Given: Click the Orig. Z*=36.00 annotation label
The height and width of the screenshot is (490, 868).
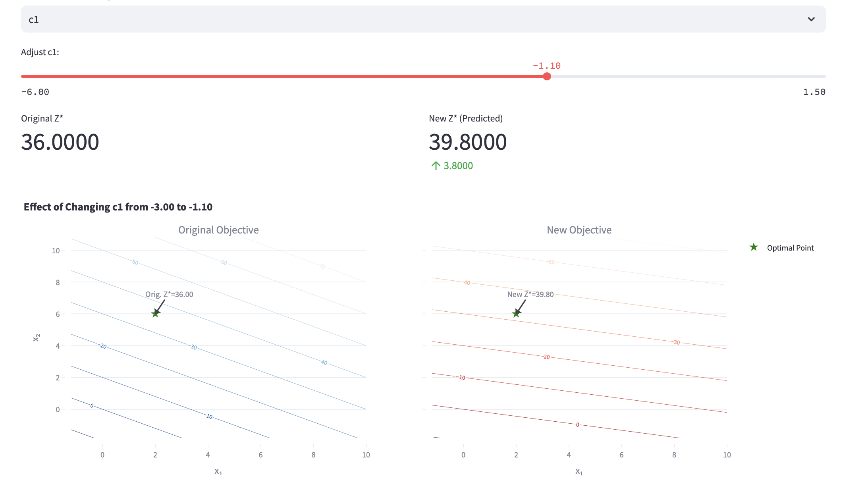Looking at the screenshot, I should [169, 294].
